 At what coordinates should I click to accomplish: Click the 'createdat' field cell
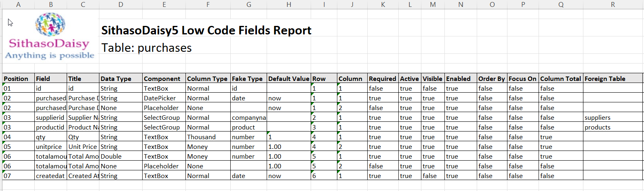point(50,176)
